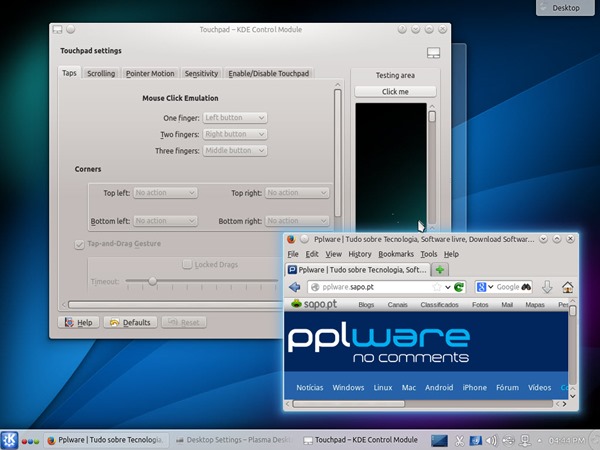This screenshot has height=450, width=600.
Task: Click Touchpad window menu icon in title bar
Action: point(57,29)
